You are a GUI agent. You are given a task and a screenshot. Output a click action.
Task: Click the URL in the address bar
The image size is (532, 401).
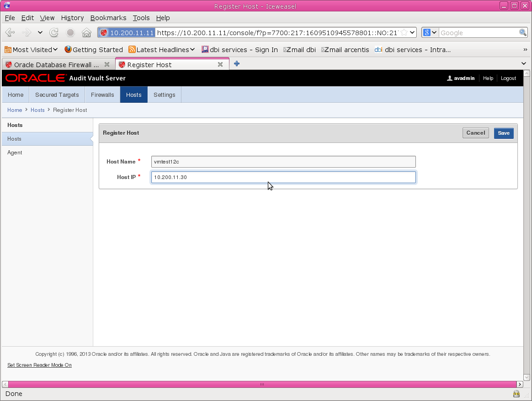tap(277, 32)
